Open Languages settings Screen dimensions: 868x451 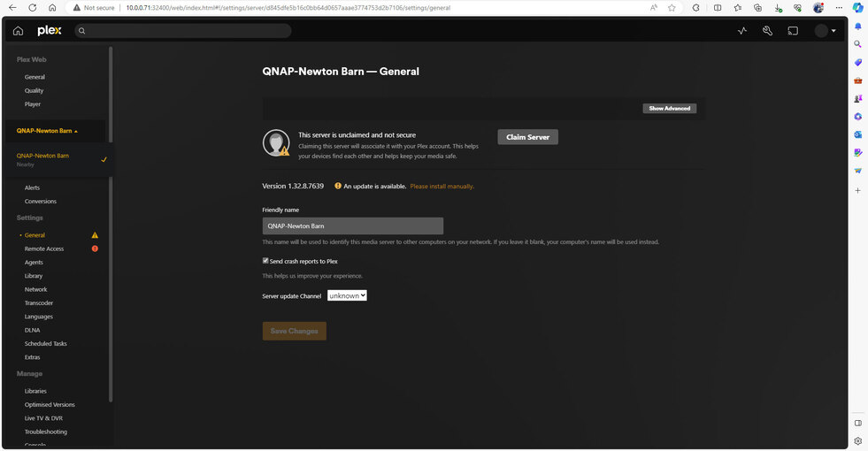click(39, 317)
